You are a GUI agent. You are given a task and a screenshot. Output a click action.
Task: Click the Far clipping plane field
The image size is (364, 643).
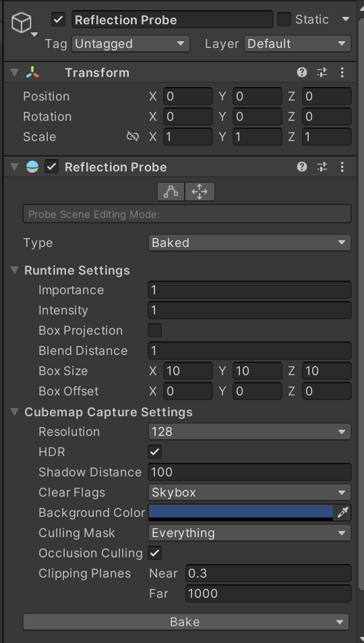[268, 593]
